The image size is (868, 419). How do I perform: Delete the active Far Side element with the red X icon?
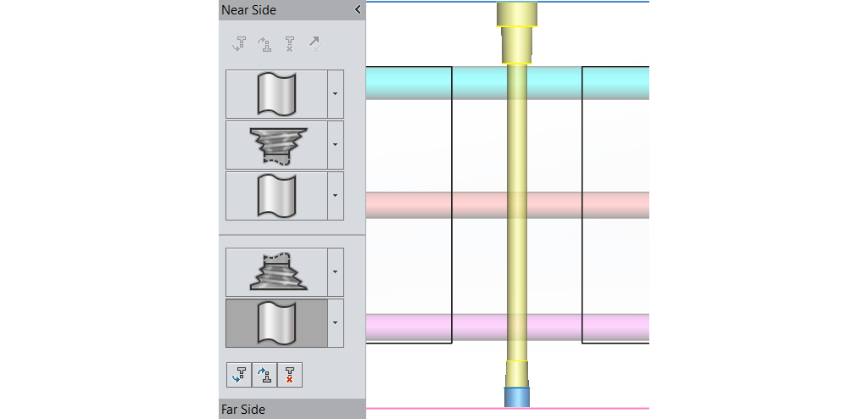coord(290,375)
